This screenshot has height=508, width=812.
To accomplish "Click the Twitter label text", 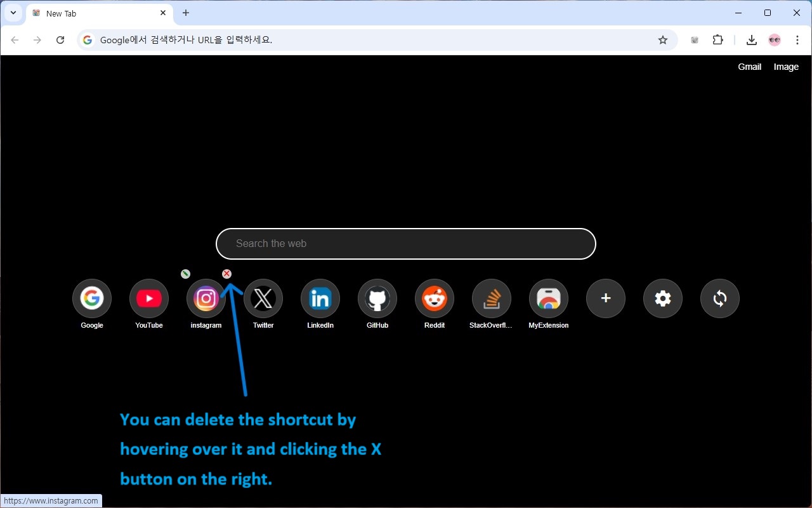I will tap(263, 325).
